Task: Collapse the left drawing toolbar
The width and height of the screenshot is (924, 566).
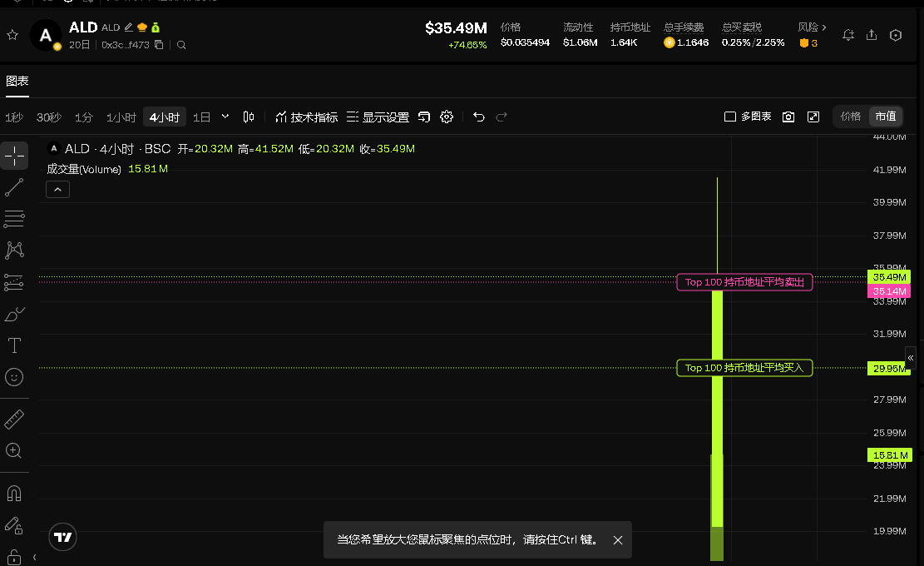Action: tap(34, 557)
